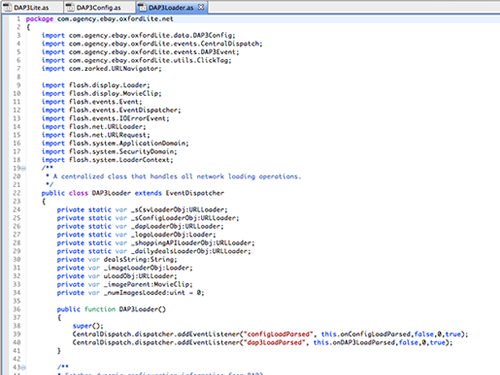The image size is (500, 375).
Task: Switch to the DAP3Config.as tab
Action: coord(99,7)
